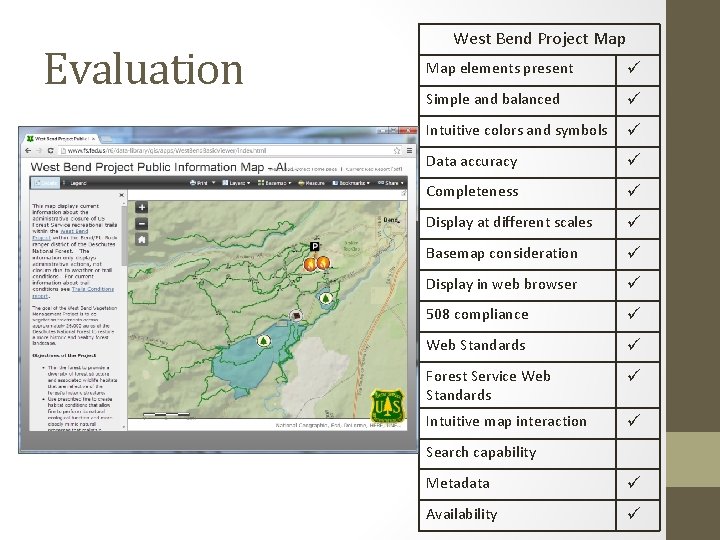Switch to the Details tab
The height and width of the screenshot is (540, 720).
tap(45, 183)
